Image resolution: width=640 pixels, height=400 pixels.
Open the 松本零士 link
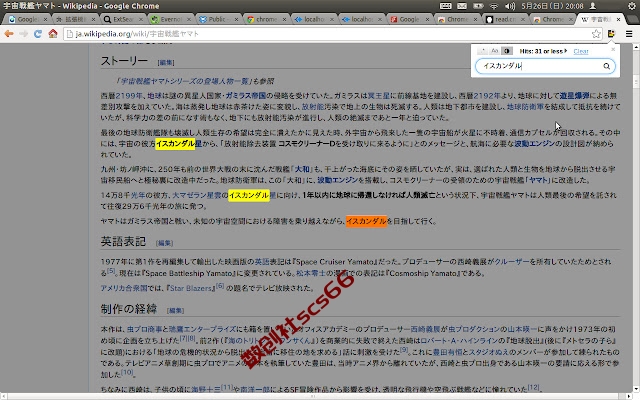coord(311,273)
